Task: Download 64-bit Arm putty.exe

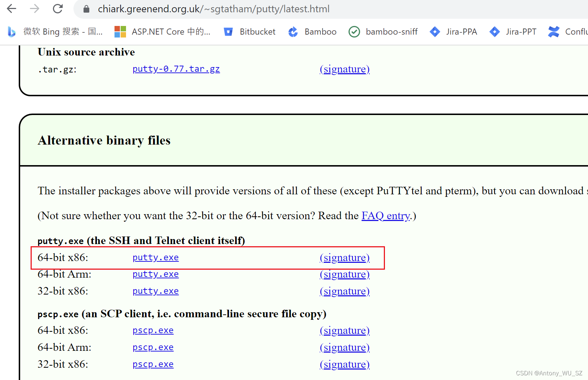Action: point(156,274)
